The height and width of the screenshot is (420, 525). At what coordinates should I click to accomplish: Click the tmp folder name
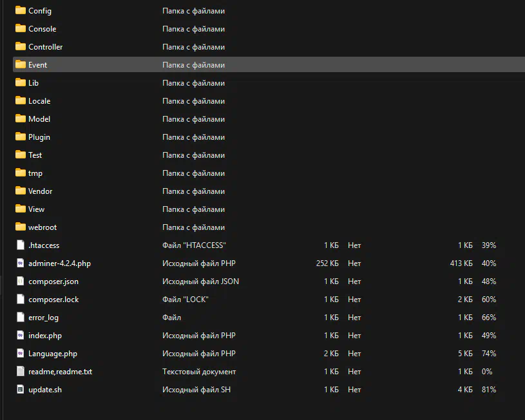pos(35,173)
